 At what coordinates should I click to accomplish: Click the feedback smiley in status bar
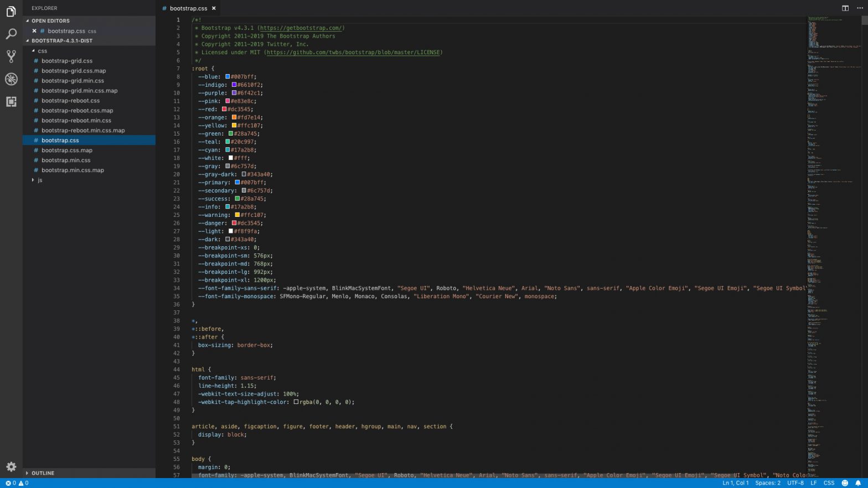[x=845, y=483]
